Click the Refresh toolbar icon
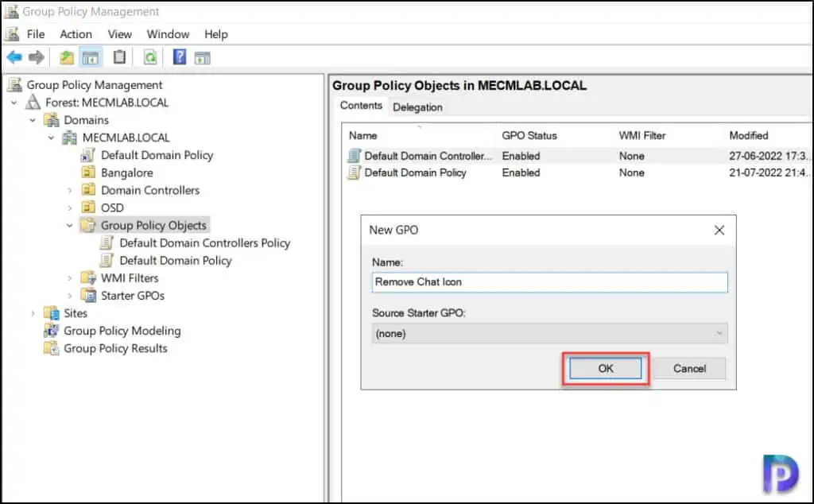Image resolution: width=814 pixels, height=504 pixels. 150,57
